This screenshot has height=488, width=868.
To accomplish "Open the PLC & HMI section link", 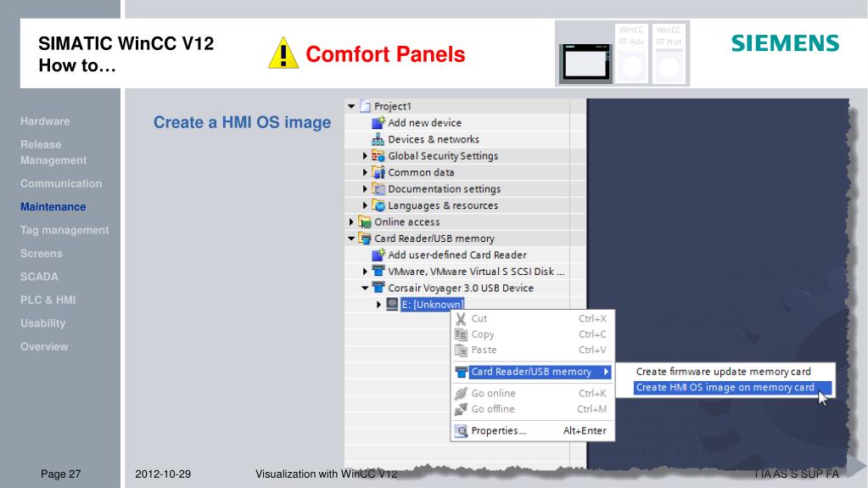I will (48, 300).
